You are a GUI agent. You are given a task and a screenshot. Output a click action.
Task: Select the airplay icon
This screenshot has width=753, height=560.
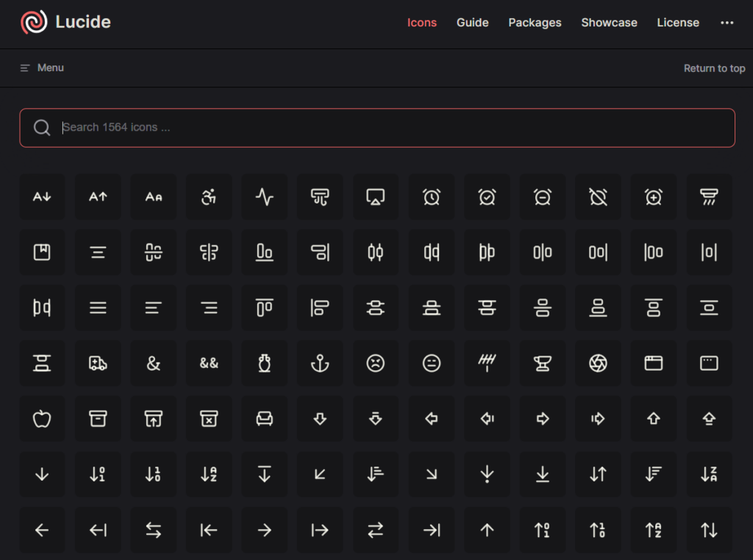tap(376, 196)
